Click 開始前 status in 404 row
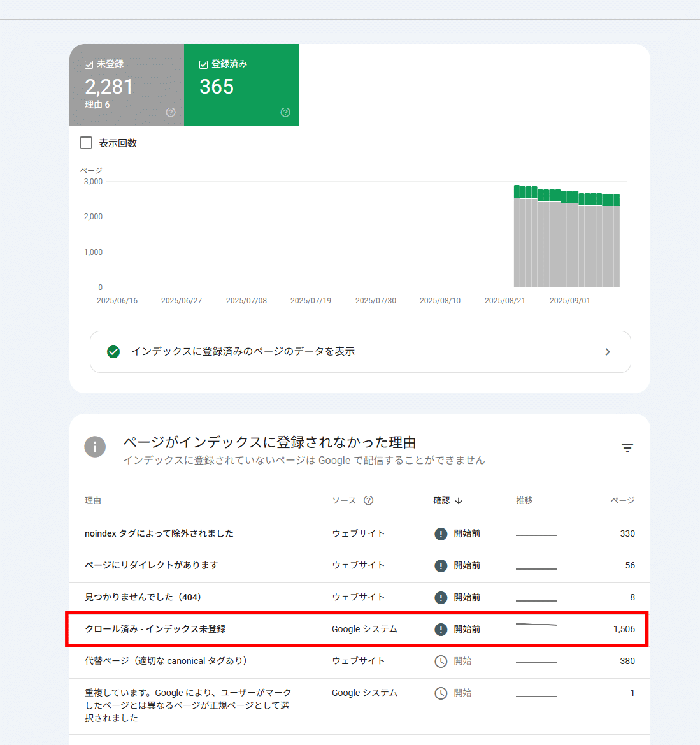700x745 pixels. [x=467, y=597]
